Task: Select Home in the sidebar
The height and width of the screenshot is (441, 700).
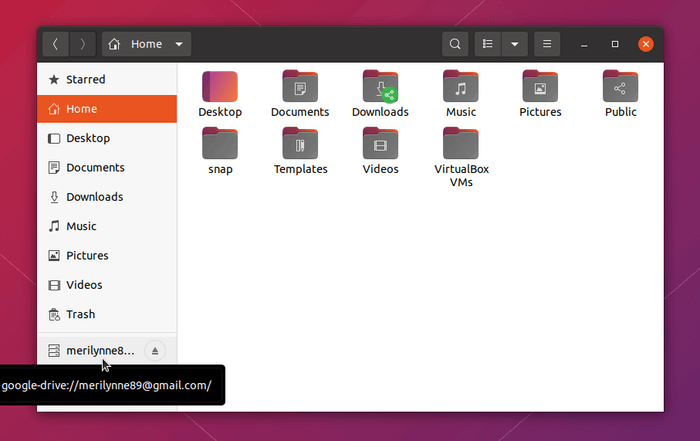Action: (107, 109)
